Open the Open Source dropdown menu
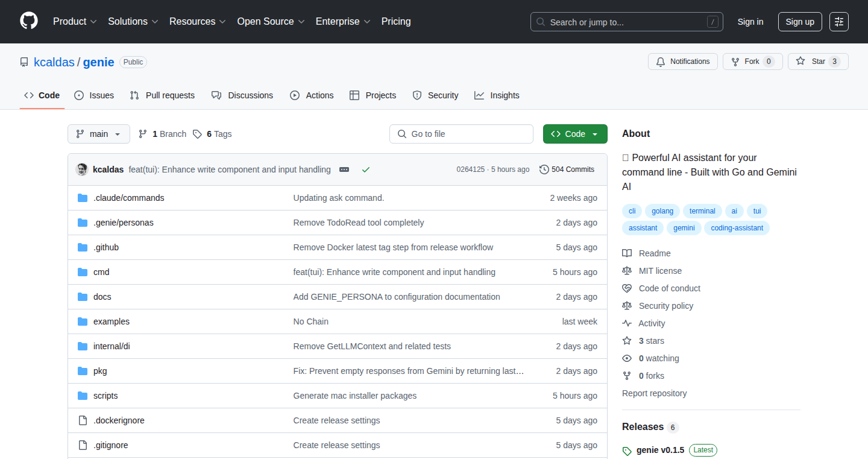This screenshot has height=459, width=868. [271, 22]
